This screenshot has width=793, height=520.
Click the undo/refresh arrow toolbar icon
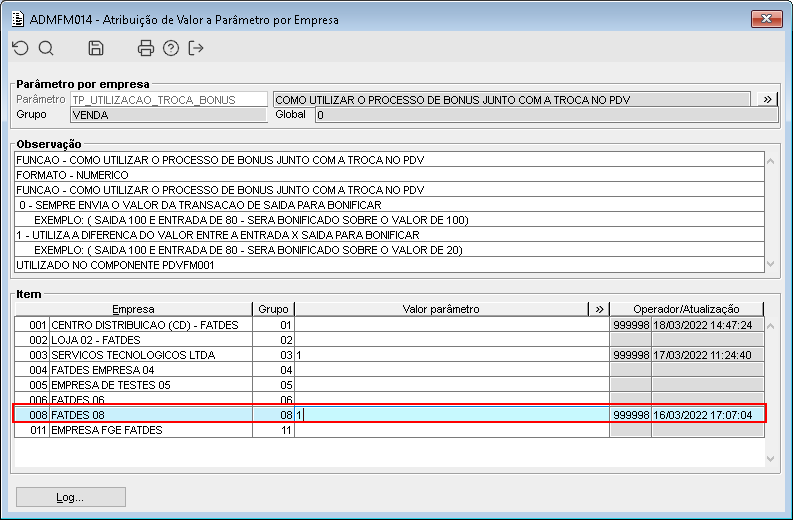tap(20, 48)
